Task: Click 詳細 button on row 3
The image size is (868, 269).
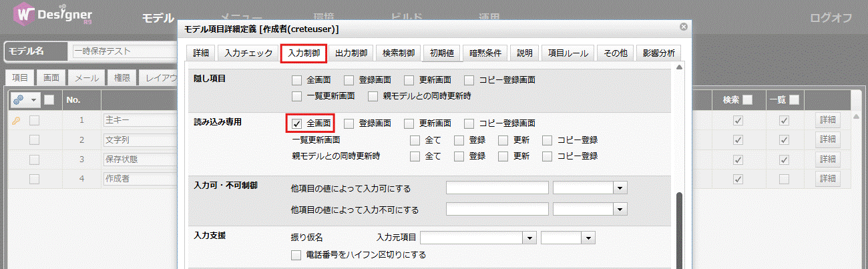Action: point(827,160)
